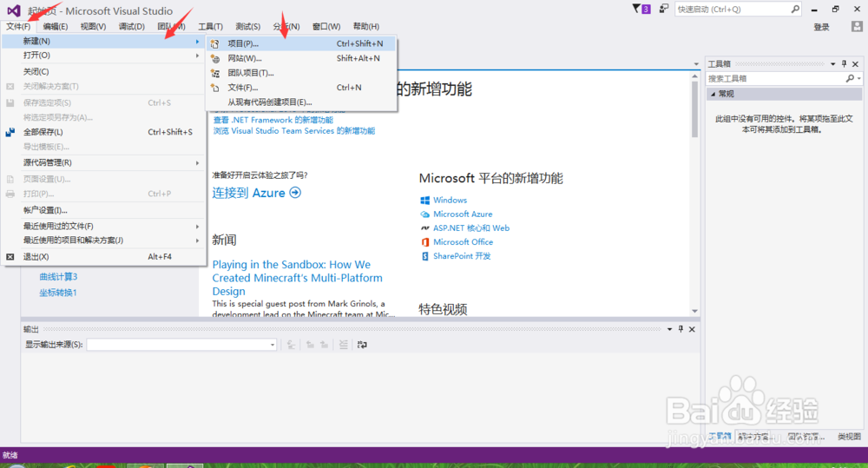Click the new project icon in submenu
868x468 pixels.
coord(214,43)
